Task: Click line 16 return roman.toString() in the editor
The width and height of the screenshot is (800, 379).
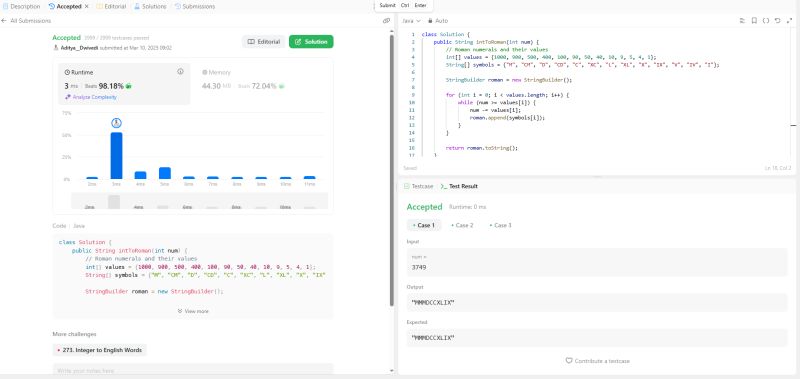Action: (482, 148)
